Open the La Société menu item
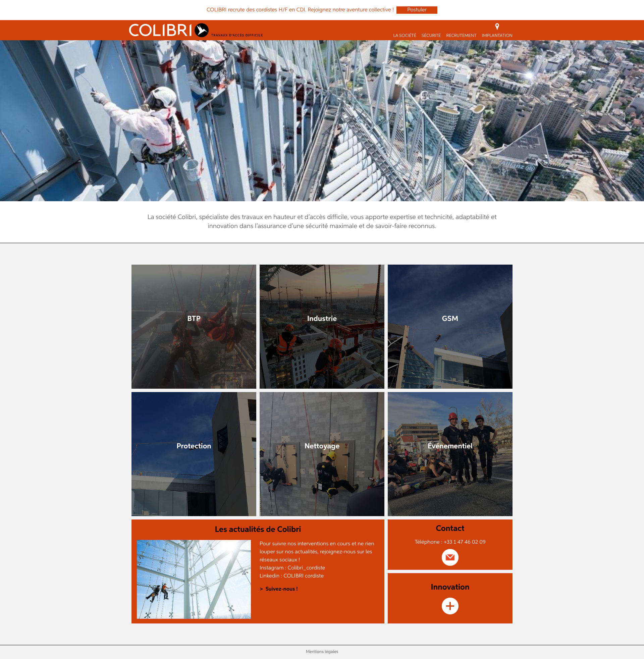The height and width of the screenshot is (659, 644). point(405,35)
